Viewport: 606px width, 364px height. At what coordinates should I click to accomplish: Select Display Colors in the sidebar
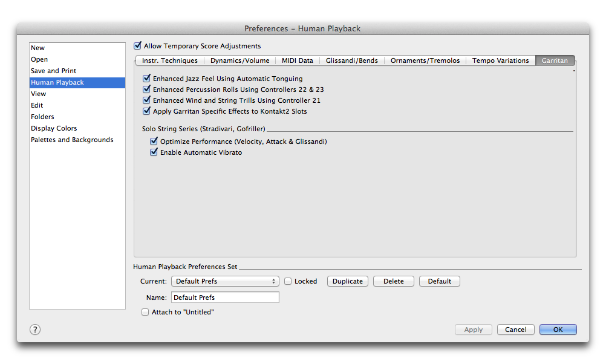(54, 128)
